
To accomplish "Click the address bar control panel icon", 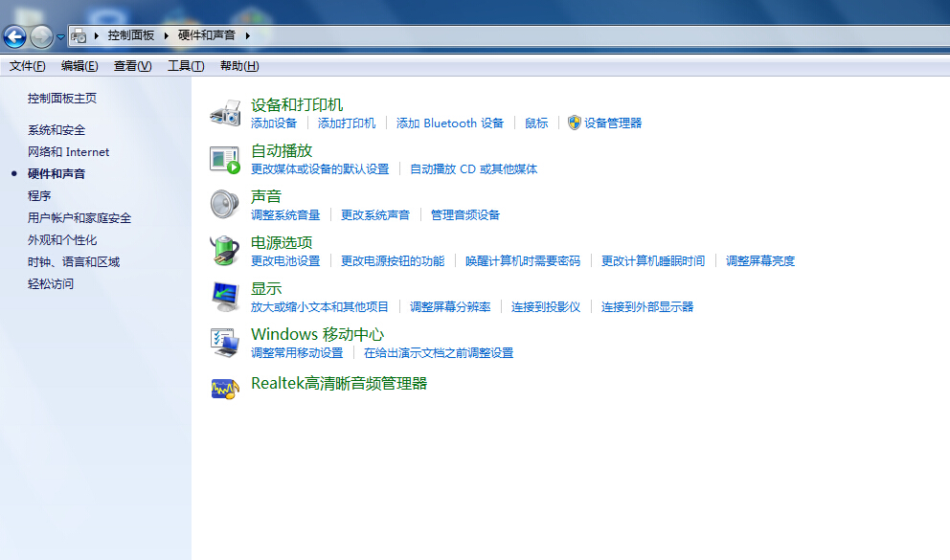I will (79, 36).
